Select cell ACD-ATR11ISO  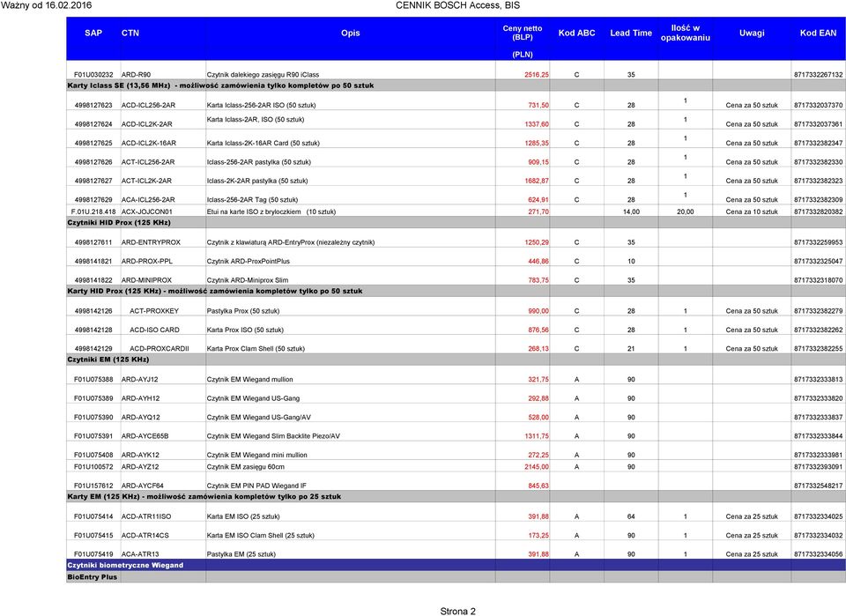click(146, 516)
